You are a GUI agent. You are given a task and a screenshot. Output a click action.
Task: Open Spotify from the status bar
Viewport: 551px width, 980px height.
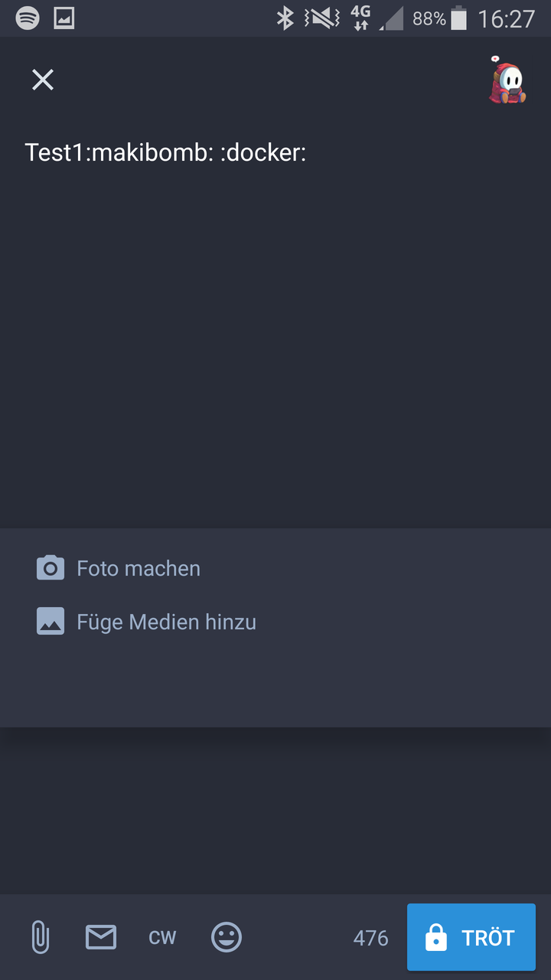point(28,17)
